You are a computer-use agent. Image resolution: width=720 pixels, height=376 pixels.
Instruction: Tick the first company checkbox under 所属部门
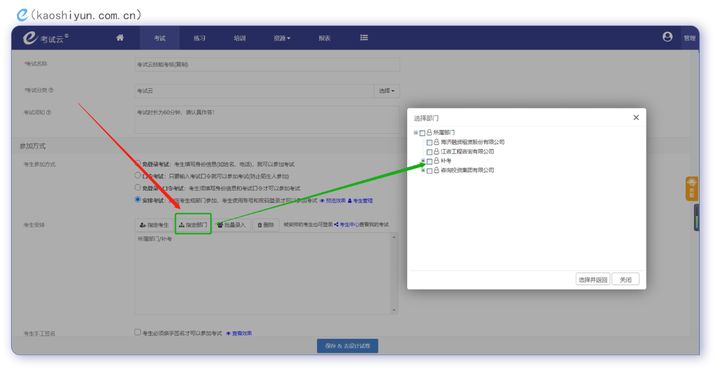429,143
